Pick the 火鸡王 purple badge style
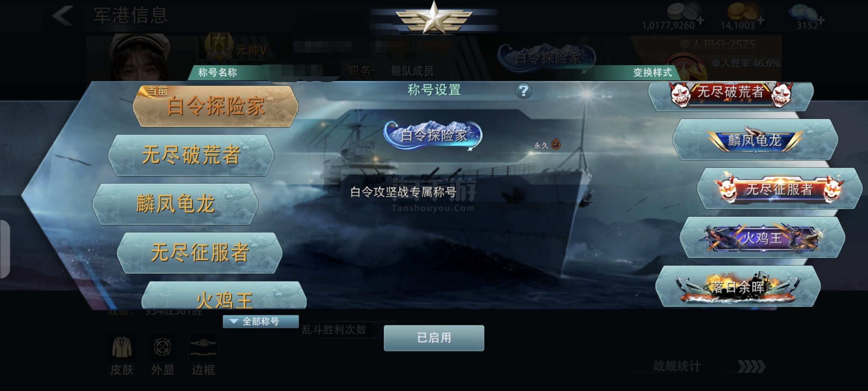 tap(762, 237)
